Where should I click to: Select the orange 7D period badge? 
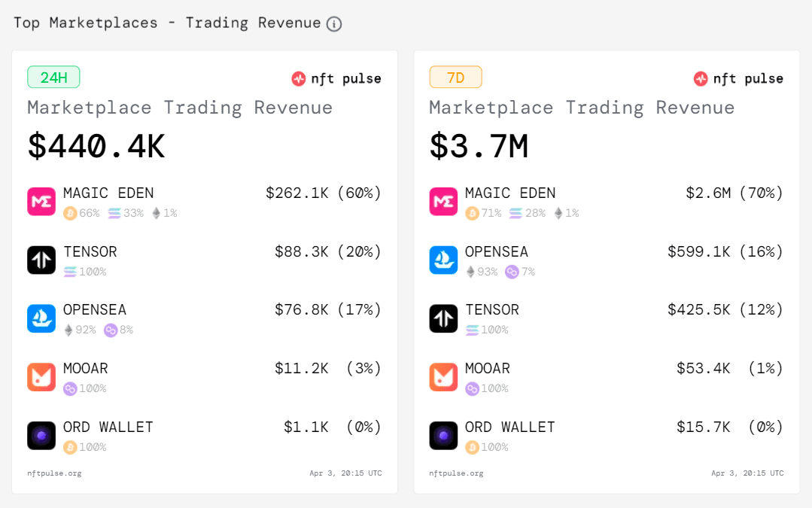456,78
